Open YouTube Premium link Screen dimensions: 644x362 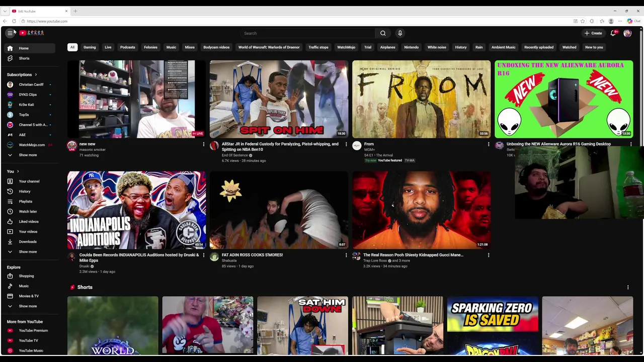coord(30,330)
